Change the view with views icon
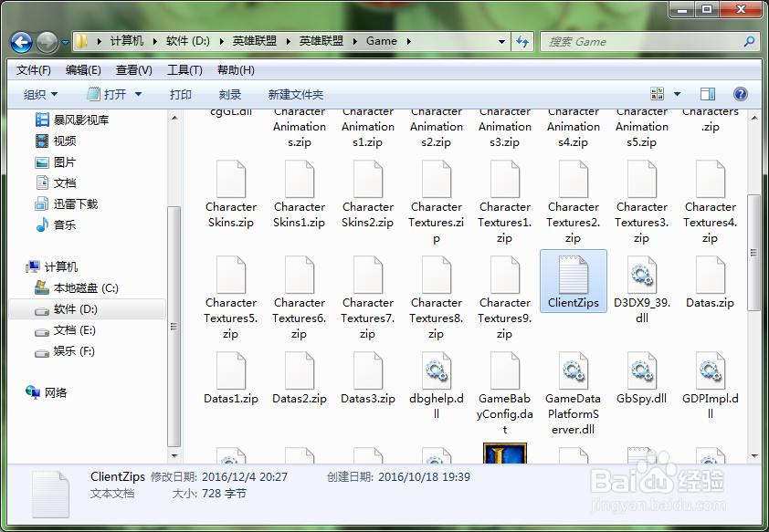This screenshot has height=532, width=769. [x=658, y=94]
